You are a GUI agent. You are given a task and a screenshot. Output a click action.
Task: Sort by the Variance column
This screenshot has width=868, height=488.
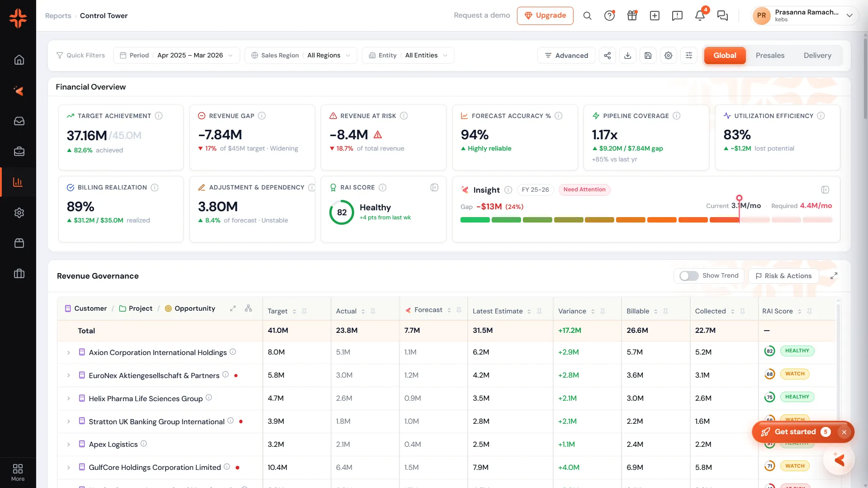coord(593,311)
